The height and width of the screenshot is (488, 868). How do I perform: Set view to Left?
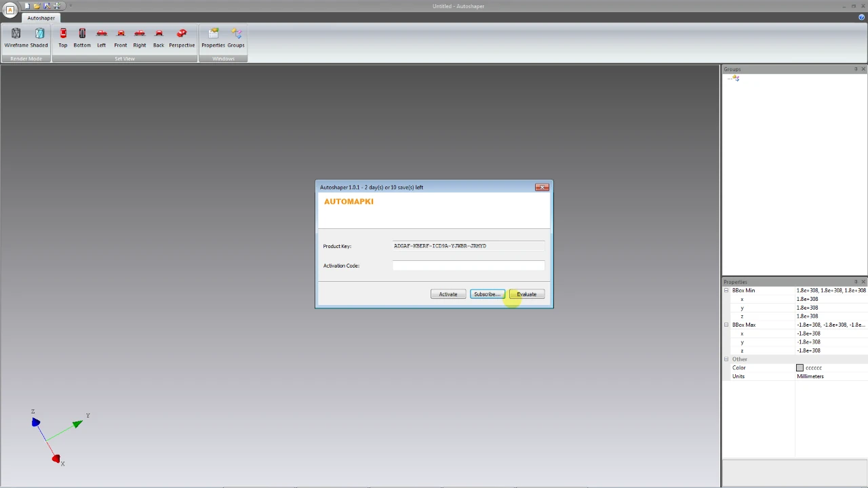(102, 38)
